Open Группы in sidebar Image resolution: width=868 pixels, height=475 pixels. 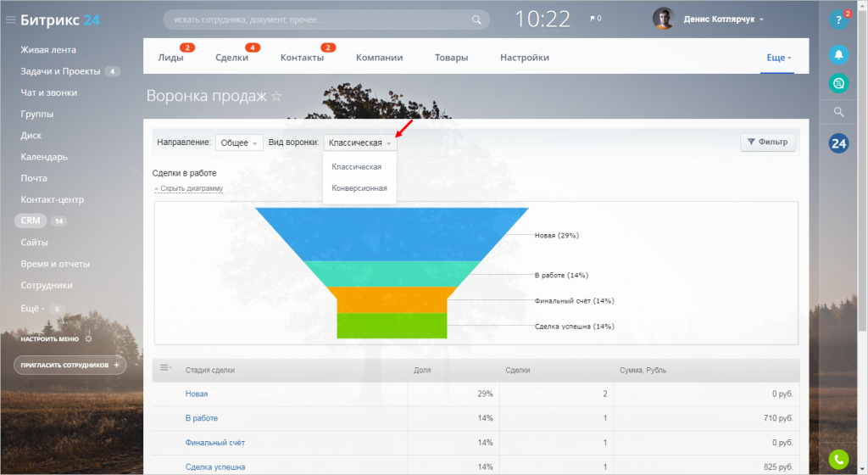click(37, 114)
